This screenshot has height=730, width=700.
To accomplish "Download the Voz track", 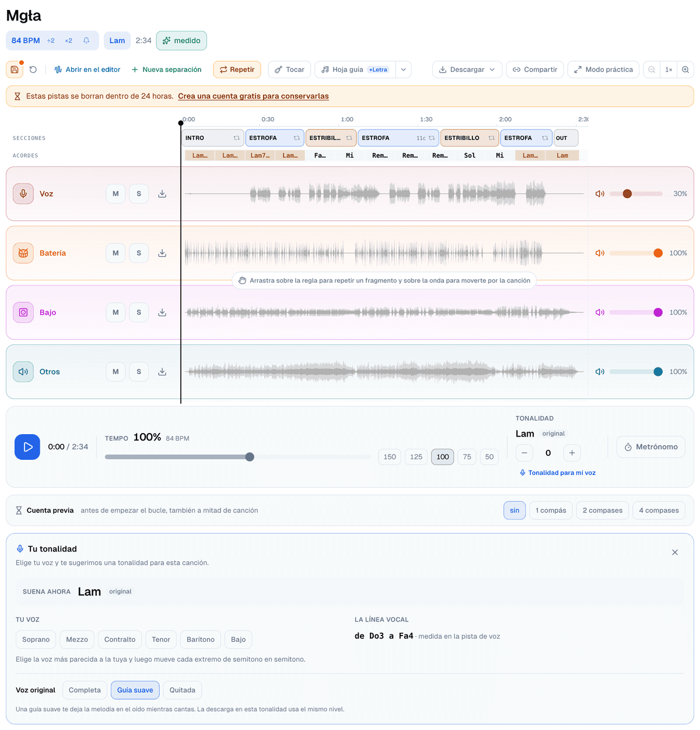I will 162,194.
